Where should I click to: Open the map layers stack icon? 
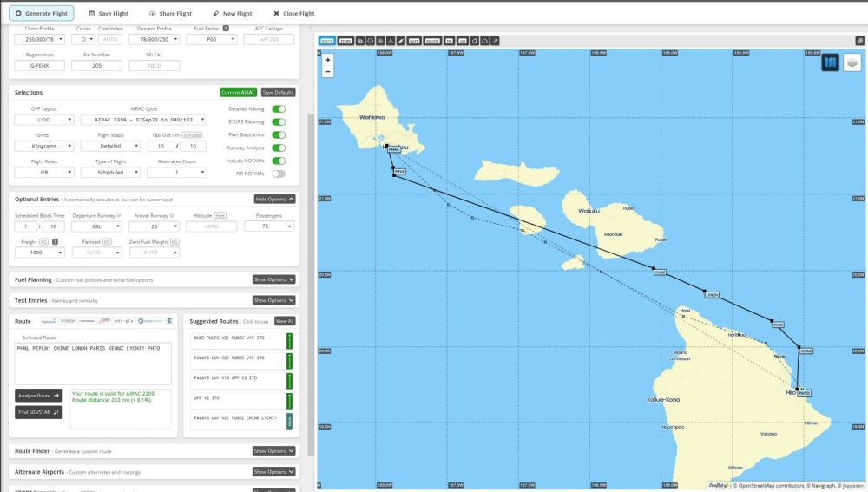tap(852, 62)
